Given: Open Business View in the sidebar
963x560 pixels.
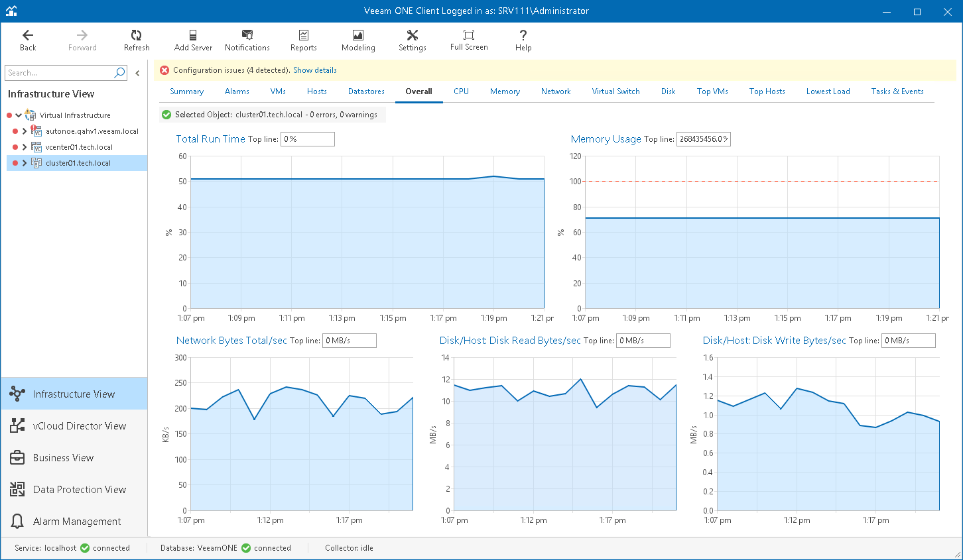Looking at the screenshot, I should tap(74, 457).
